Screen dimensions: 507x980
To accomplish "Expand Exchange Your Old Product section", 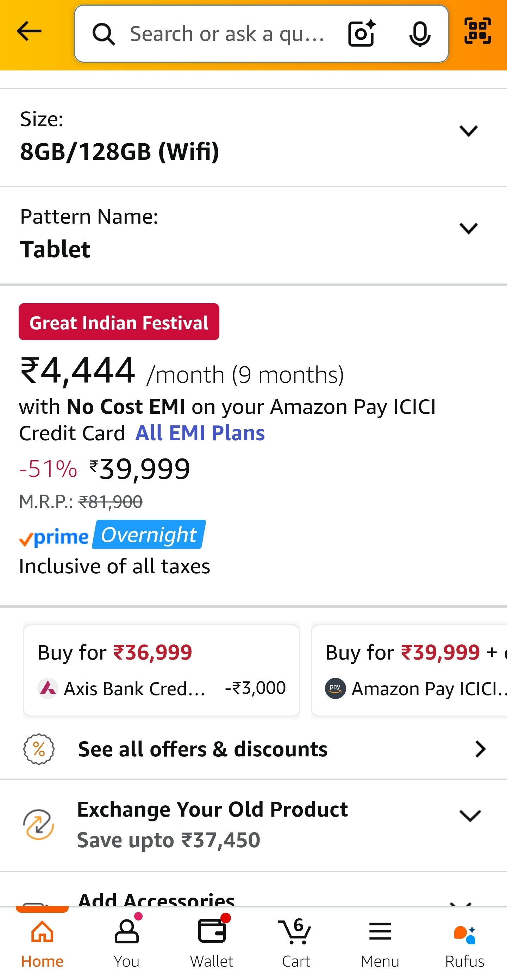I will [470, 816].
